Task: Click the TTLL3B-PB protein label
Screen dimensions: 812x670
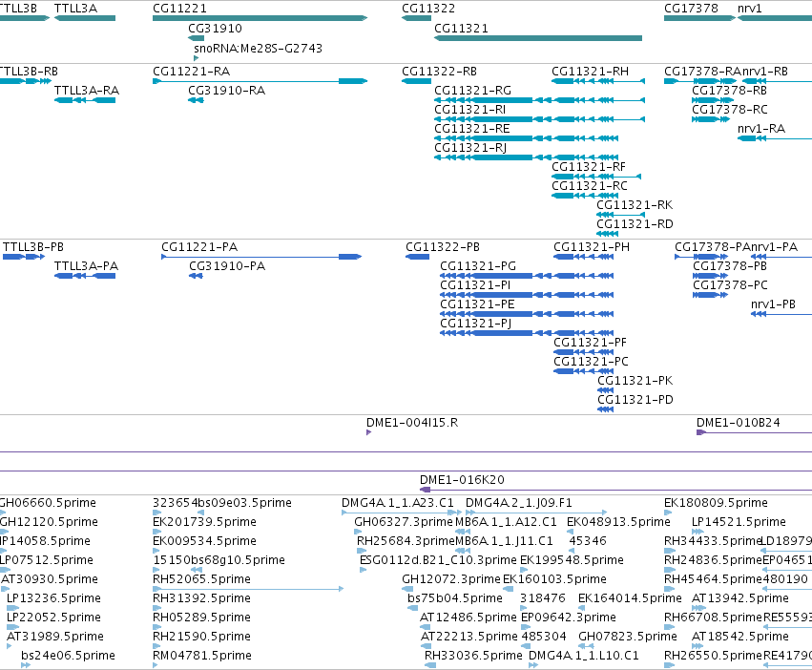Action: point(33,246)
